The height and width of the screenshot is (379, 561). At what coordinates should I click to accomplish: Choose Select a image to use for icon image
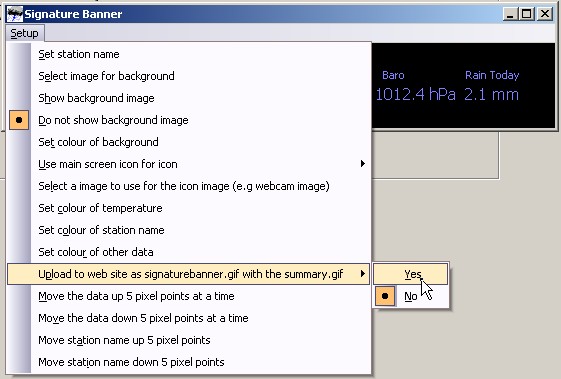click(x=189, y=186)
